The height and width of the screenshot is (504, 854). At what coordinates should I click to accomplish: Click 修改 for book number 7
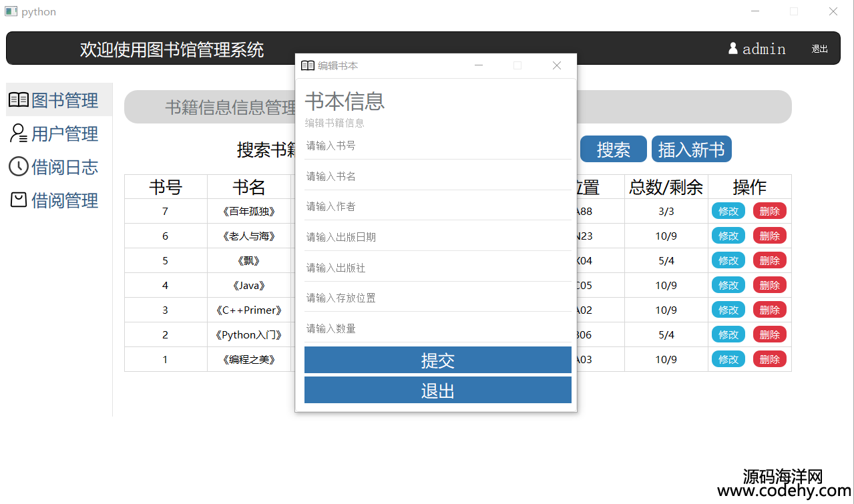(728, 212)
